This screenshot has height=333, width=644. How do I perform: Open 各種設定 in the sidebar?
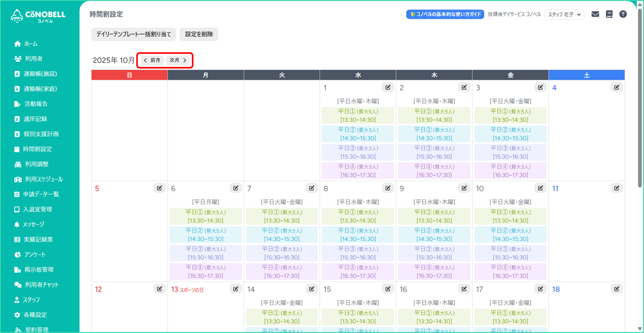click(35, 315)
